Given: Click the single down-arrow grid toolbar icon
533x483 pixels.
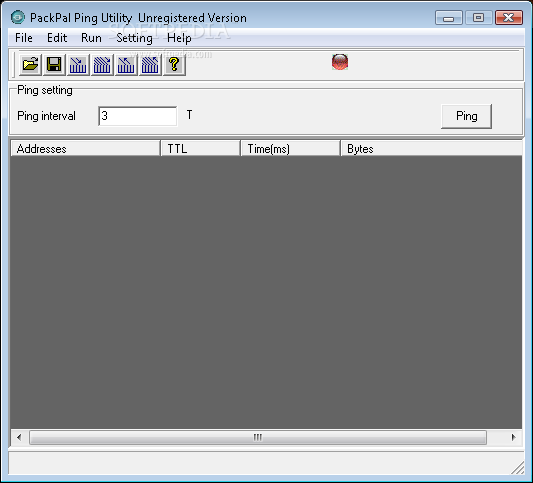Looking at the screenshot, I should pyautogui.click(x=78, y=65).
